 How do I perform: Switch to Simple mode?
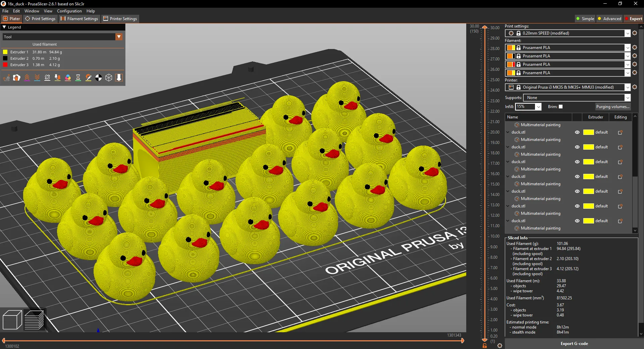(585, 19)
